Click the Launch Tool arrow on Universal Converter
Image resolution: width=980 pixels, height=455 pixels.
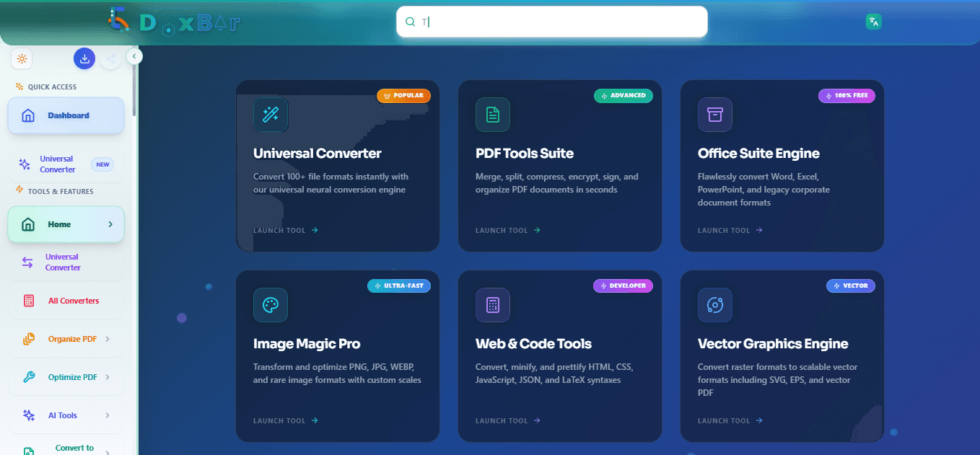(x=315, y=231)
